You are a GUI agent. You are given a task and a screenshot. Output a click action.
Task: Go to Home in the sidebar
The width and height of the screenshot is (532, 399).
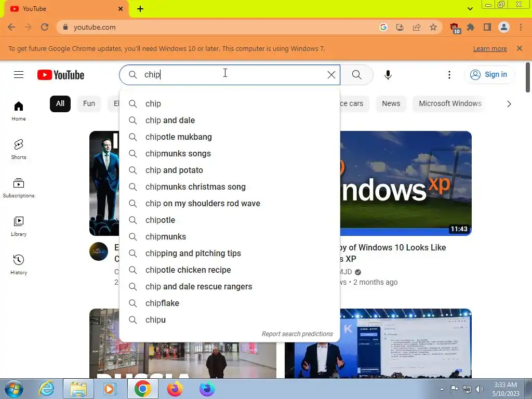[x=19, y=111]
